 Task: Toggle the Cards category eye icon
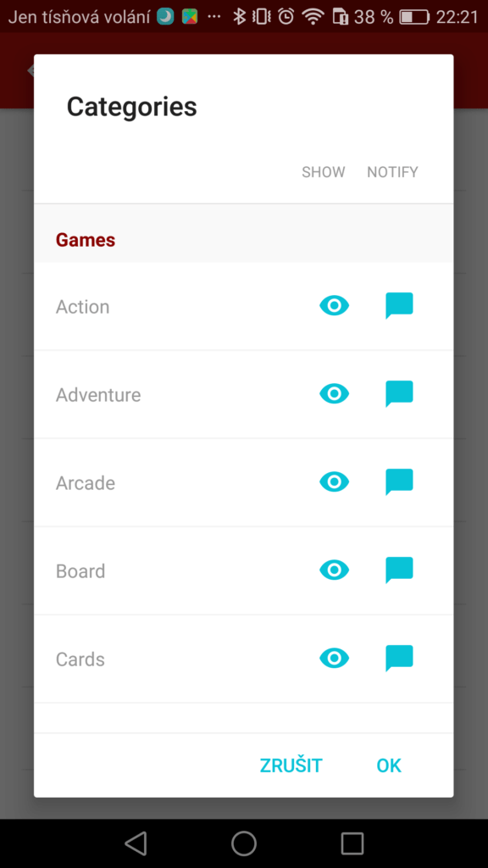click(334, 658)
